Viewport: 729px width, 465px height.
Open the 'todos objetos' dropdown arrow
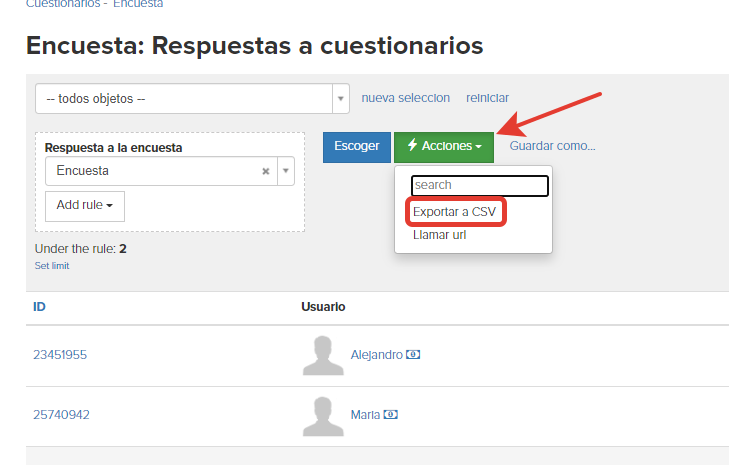(341, 99)
